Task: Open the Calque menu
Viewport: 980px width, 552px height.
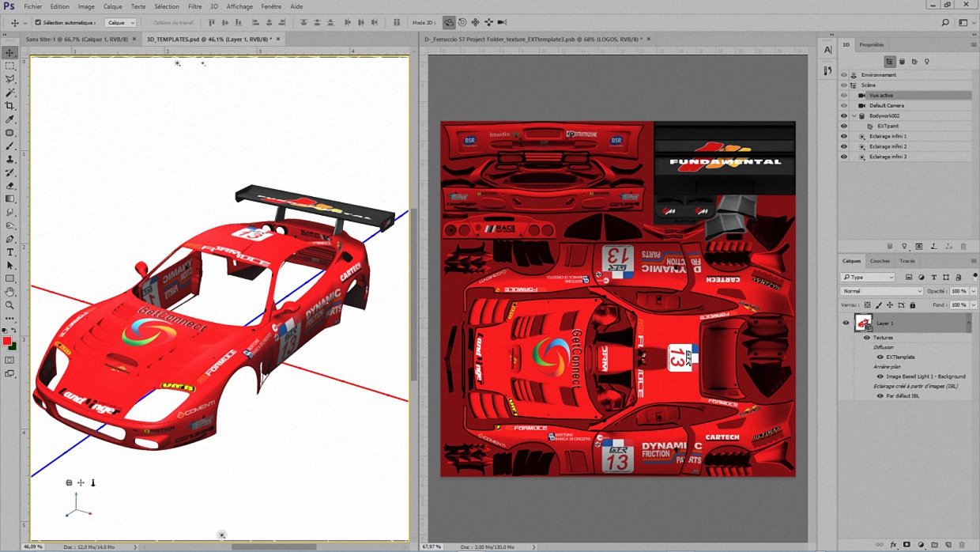Action: pyautogui.click(x=112, y=6)
